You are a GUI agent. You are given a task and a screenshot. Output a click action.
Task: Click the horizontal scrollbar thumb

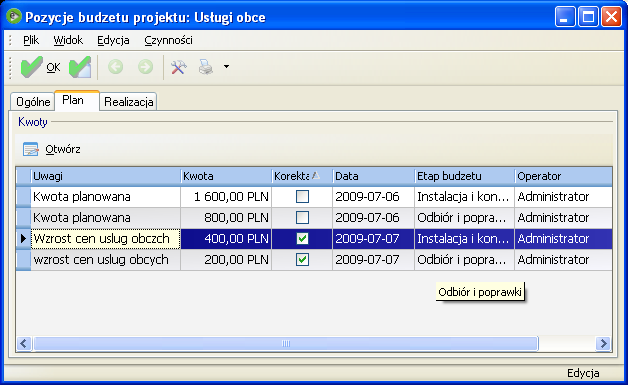pyautogui.click(x=286, y=343)
